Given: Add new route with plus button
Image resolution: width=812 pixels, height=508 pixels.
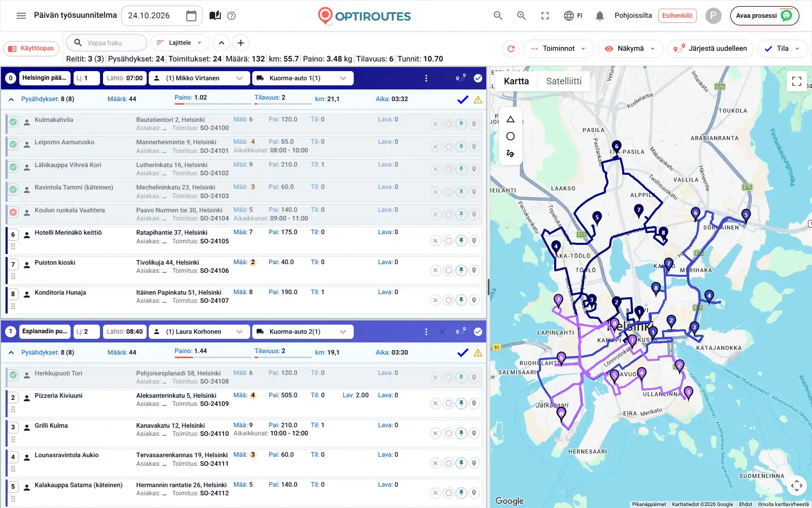Looking at the screenshot, I should [x=241, y=43].
